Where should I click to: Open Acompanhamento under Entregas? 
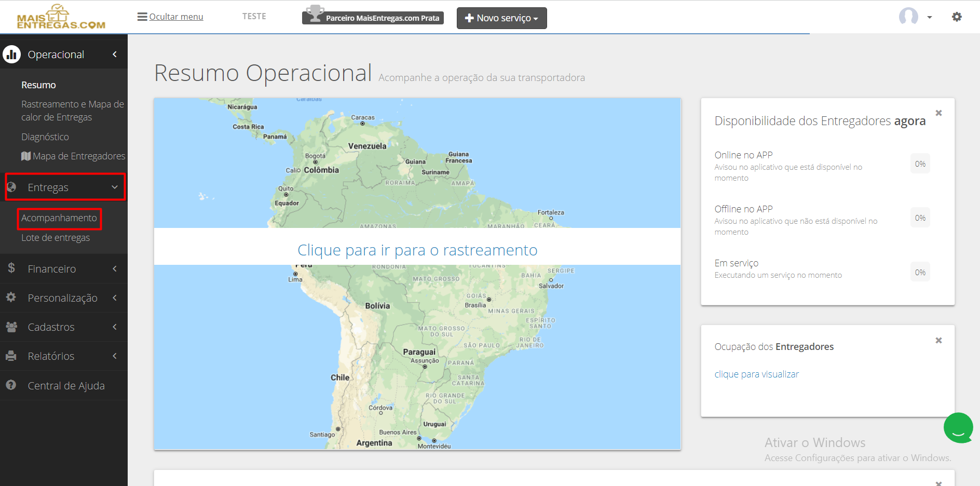coord(59,218)
